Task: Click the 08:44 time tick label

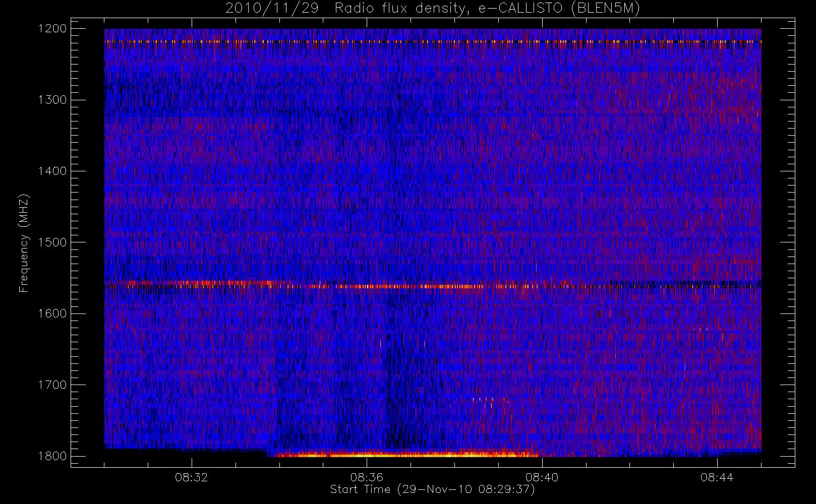Action: [717, 477]
